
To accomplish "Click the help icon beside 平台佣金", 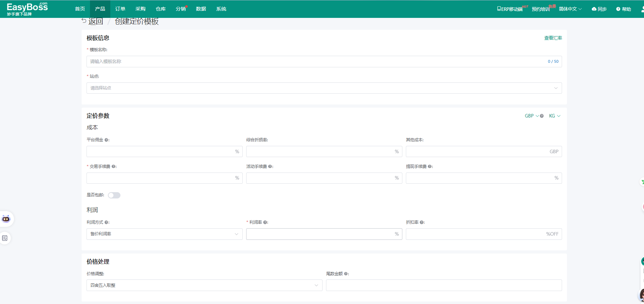I will point(106,140).
